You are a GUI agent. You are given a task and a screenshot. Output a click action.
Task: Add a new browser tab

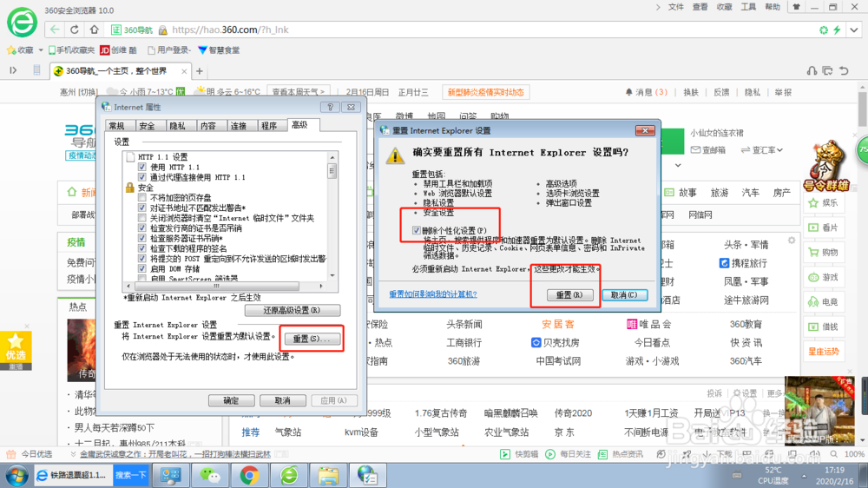[x=200, y=71]
